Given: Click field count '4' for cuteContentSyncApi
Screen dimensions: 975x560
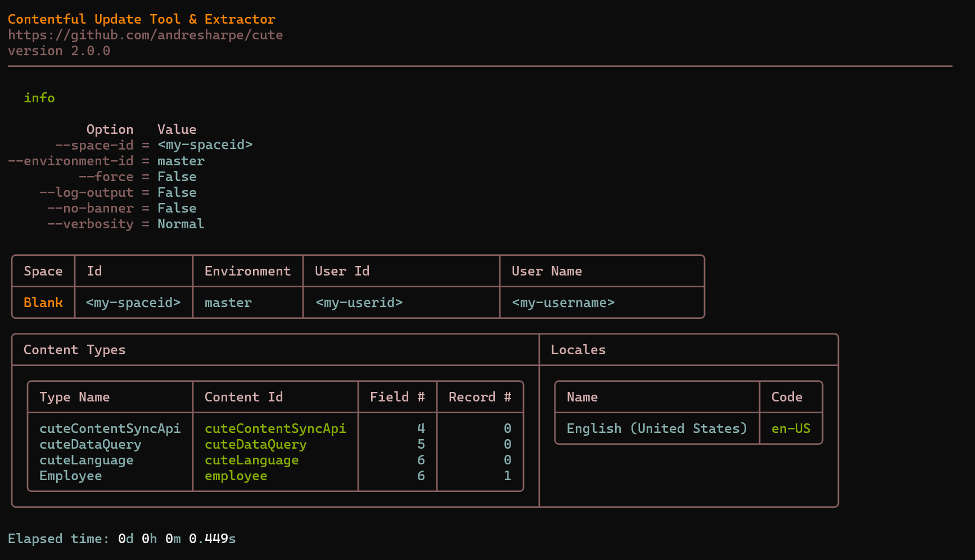Looking at the screenshot, I should (421, 428).
